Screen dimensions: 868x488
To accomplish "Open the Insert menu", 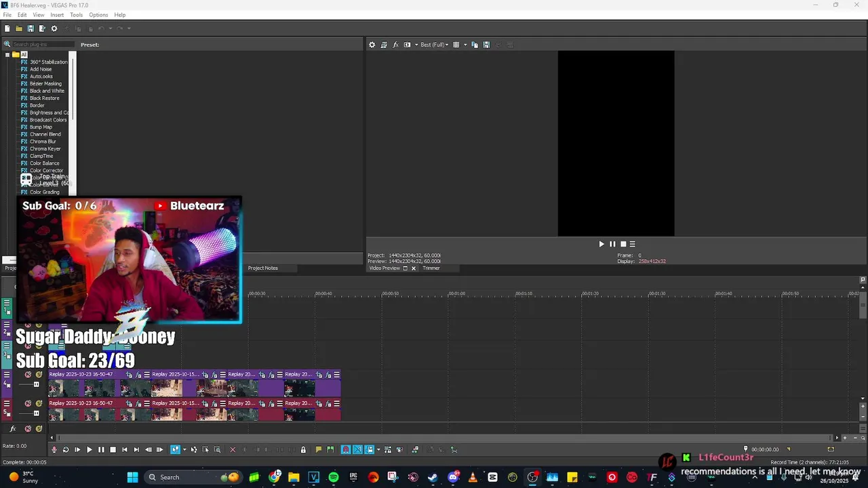I will tap(57, 15).
